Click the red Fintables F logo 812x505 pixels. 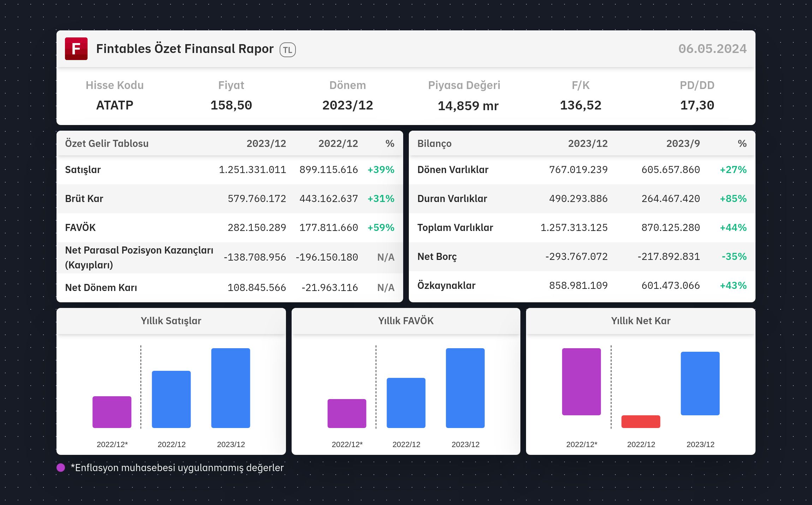(76, 49)
